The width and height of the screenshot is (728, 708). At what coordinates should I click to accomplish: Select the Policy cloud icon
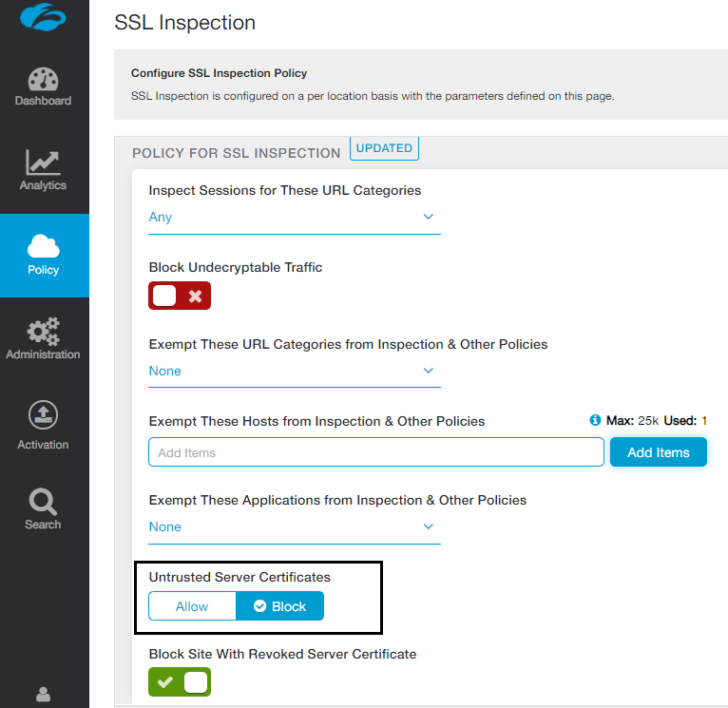(43, 246)
